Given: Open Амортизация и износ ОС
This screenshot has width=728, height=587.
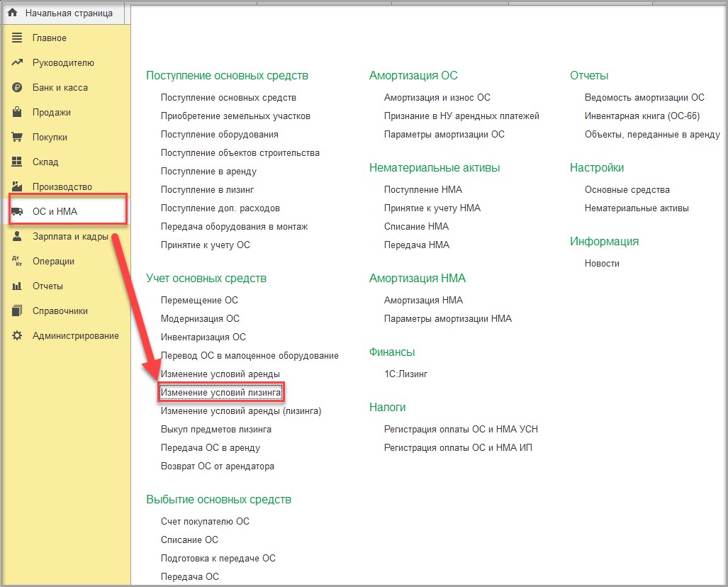Looking at the screenshot, I should 437,98.
